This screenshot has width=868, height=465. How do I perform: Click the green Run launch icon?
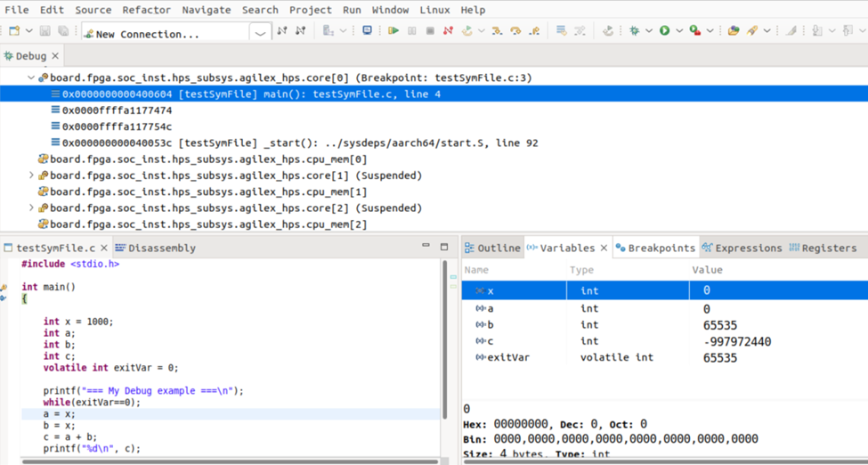pos(664,31)
